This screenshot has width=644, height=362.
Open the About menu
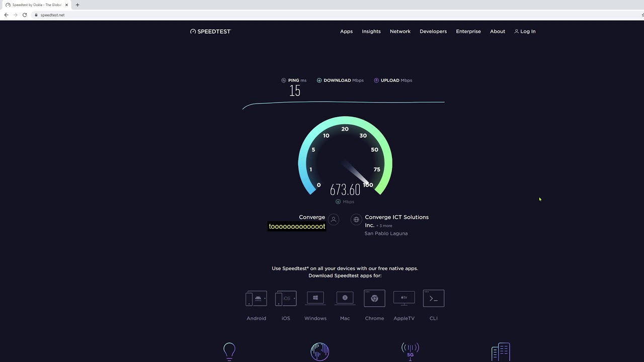point(498,31)
